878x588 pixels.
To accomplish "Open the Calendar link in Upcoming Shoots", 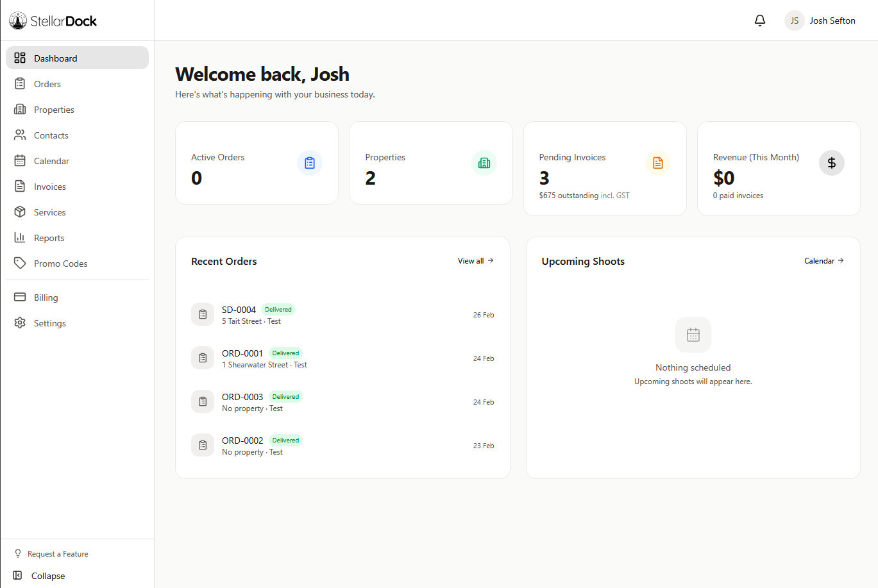I will pyautogui.click(x=823, y=261).
